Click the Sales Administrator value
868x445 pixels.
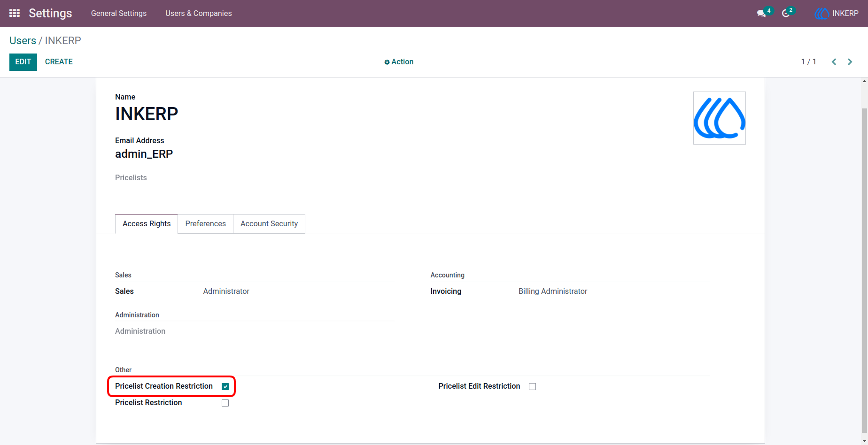pos(226,292)
